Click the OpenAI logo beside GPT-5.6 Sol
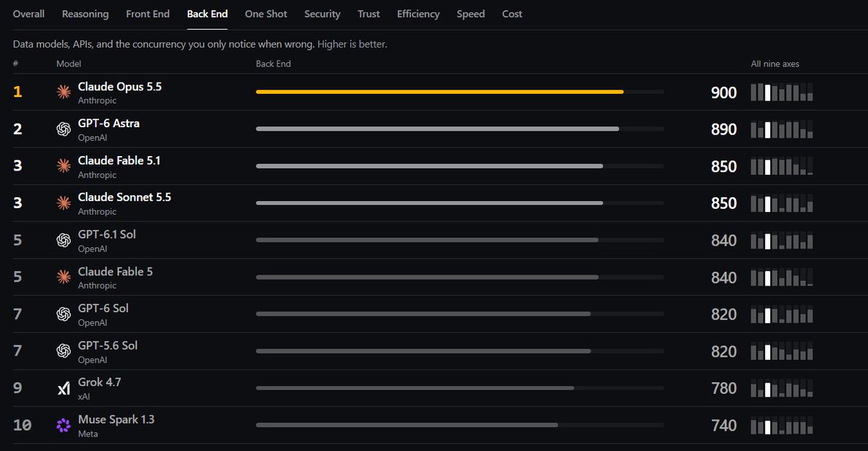The image size is (868, 451). coord(64,351)
